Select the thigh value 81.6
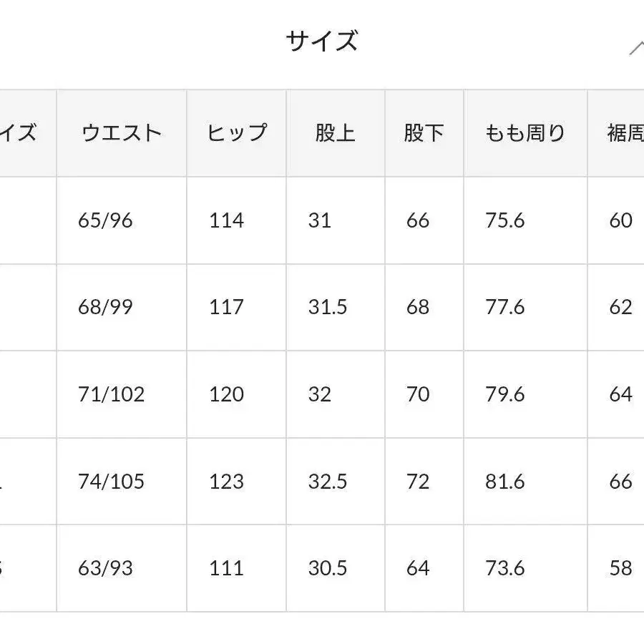Viewport: 644px width, 644px height. tap(505, 482)
